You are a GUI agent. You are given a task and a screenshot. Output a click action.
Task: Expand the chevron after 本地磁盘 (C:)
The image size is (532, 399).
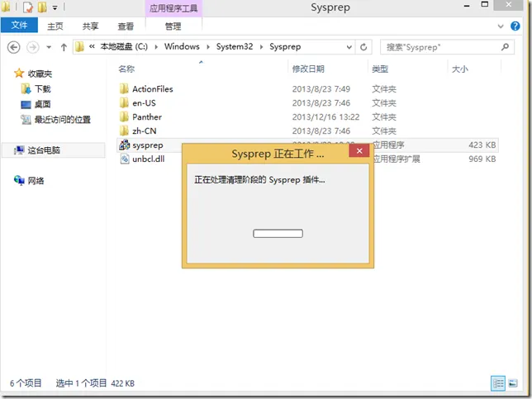(156, 47)
